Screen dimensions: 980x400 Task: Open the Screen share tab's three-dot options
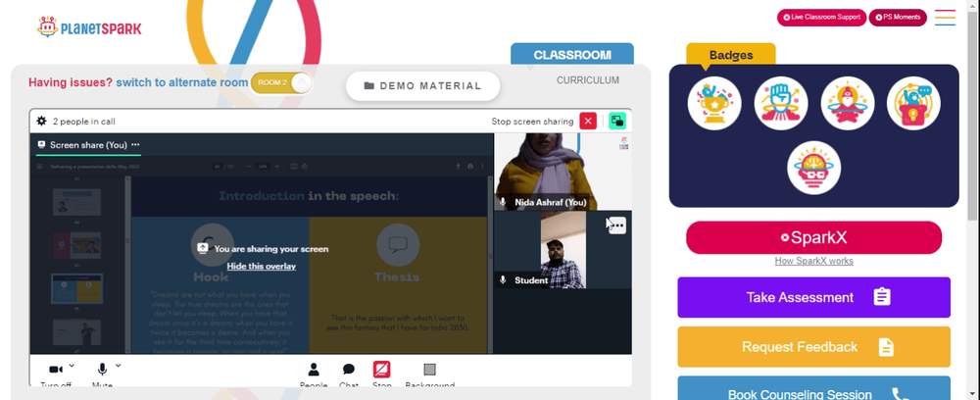point(135,144)
